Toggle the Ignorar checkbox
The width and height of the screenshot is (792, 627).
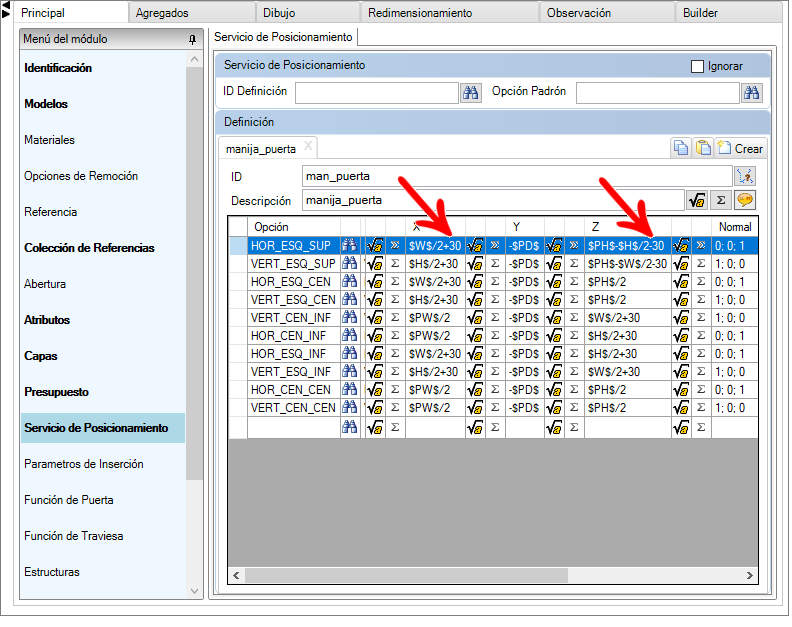(697, 66)
